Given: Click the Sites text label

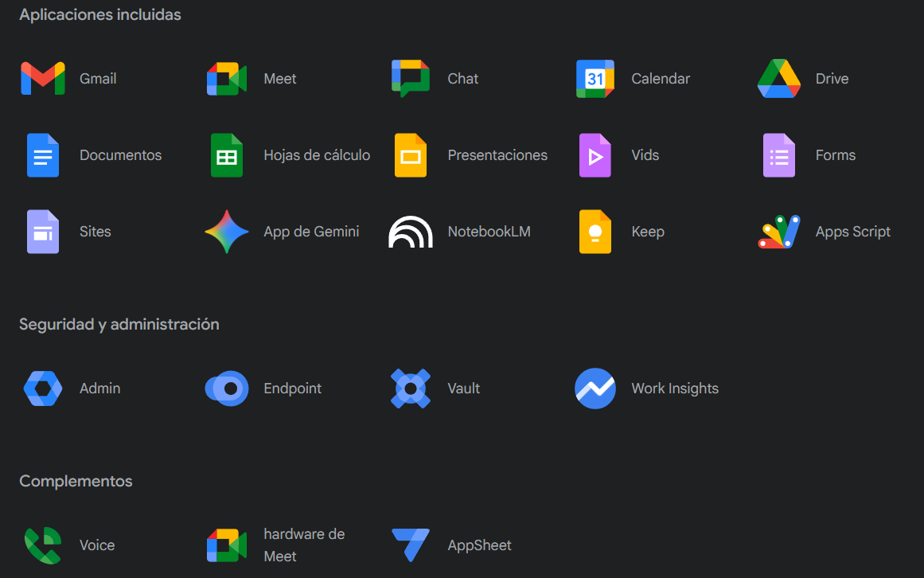Looking at the screenshot, I should point(95,232).
